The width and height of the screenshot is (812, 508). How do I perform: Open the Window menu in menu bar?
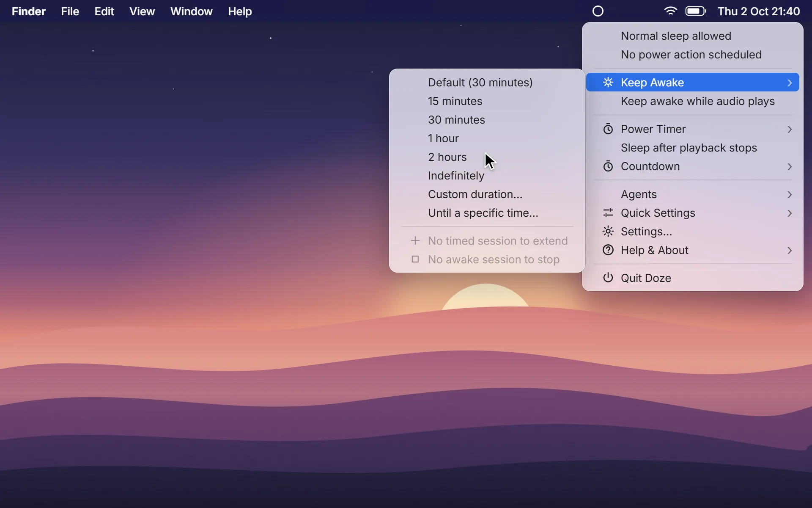[x=191, y=11]
